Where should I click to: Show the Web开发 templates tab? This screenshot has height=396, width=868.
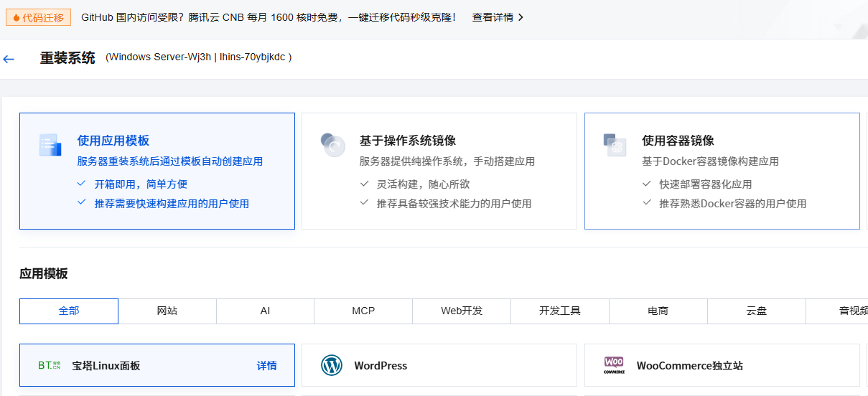(x=462, y=311)
